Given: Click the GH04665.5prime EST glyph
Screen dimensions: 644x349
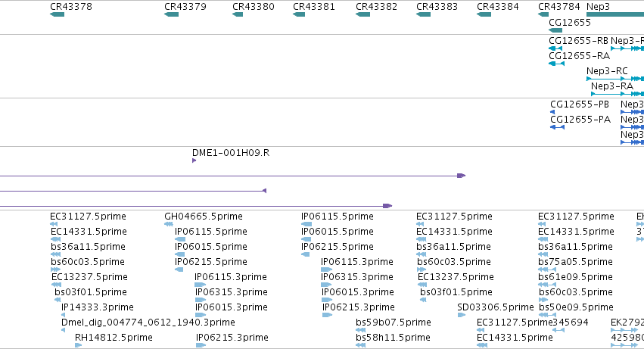Looking at the screenshot, I should click(169, 224).
